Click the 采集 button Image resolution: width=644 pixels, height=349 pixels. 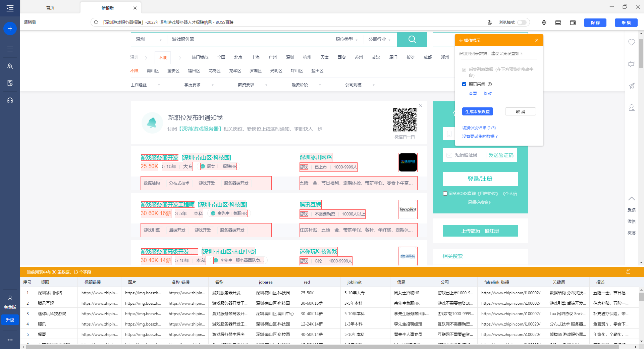coord(626,22)
